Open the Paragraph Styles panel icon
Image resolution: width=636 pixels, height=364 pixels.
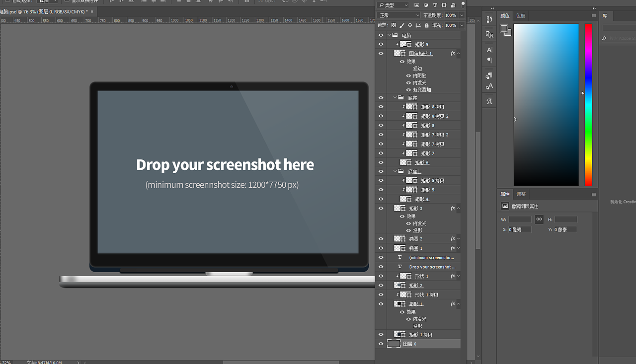[x=489, y=76]
